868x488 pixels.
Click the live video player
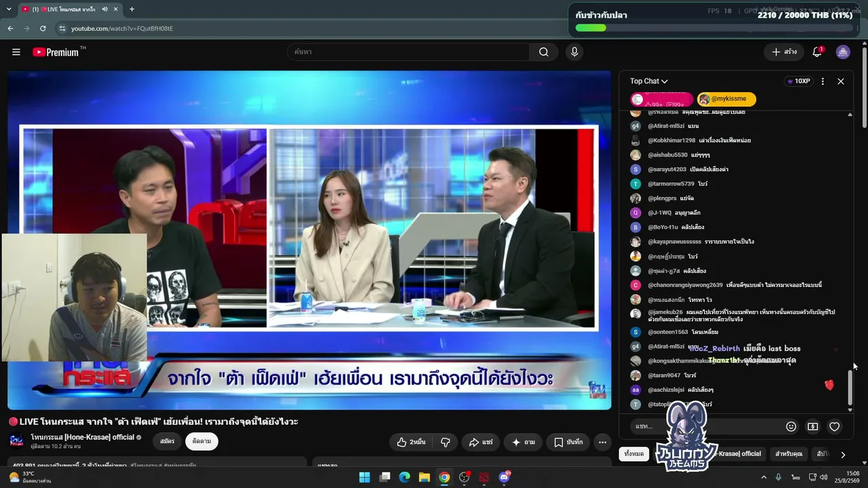point(309,240)
